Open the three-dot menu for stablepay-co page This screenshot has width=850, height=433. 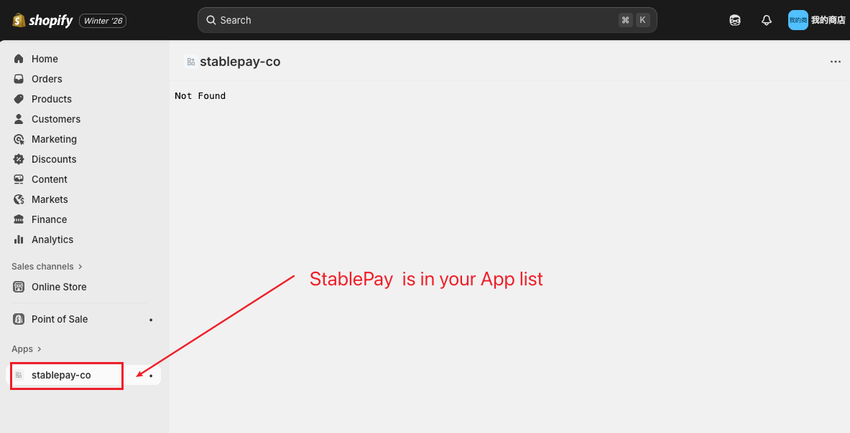[x=835, y=62]
